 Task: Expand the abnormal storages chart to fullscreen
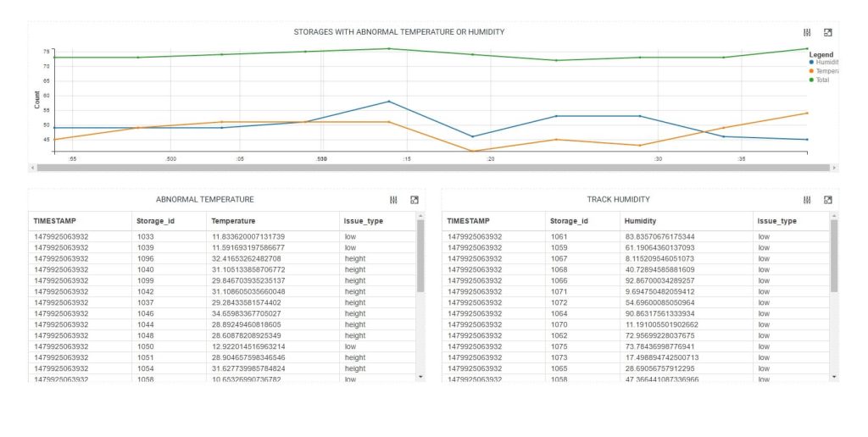[x=828, y=32]
